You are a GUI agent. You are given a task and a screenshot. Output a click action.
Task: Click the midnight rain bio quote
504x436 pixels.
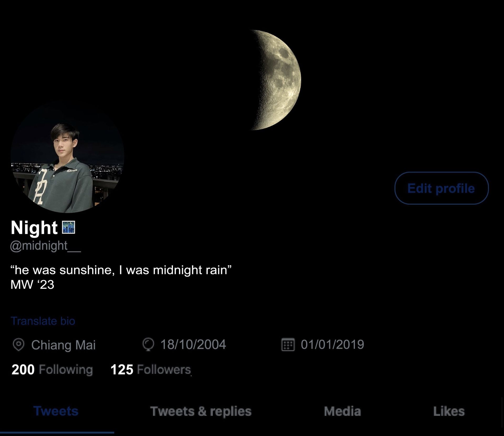coord(121,270)
